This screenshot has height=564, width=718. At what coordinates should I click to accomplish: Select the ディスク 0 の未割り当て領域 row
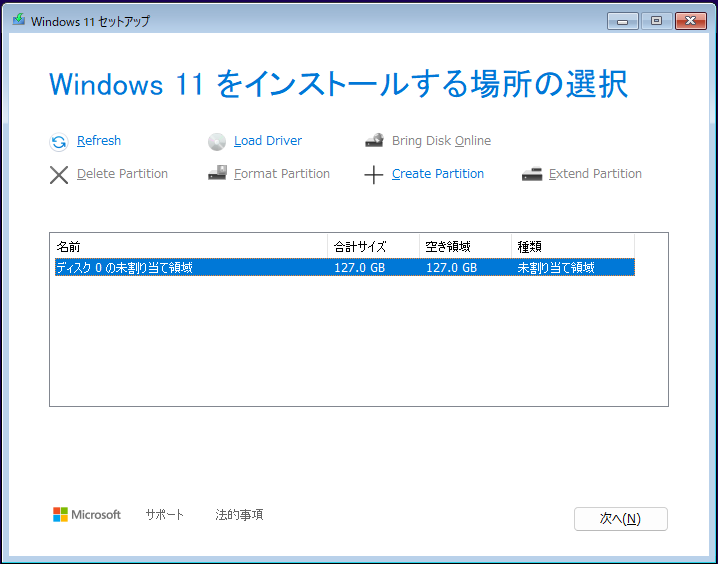click(345, 267)
